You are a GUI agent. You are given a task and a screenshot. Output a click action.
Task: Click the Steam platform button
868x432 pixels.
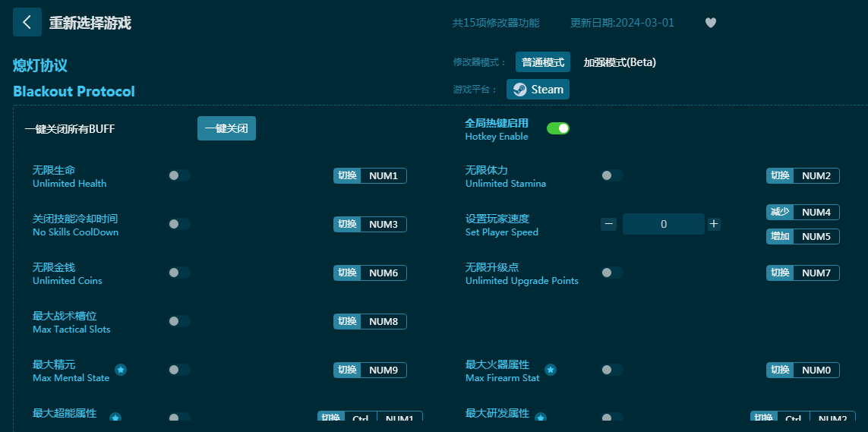point(538,89)
